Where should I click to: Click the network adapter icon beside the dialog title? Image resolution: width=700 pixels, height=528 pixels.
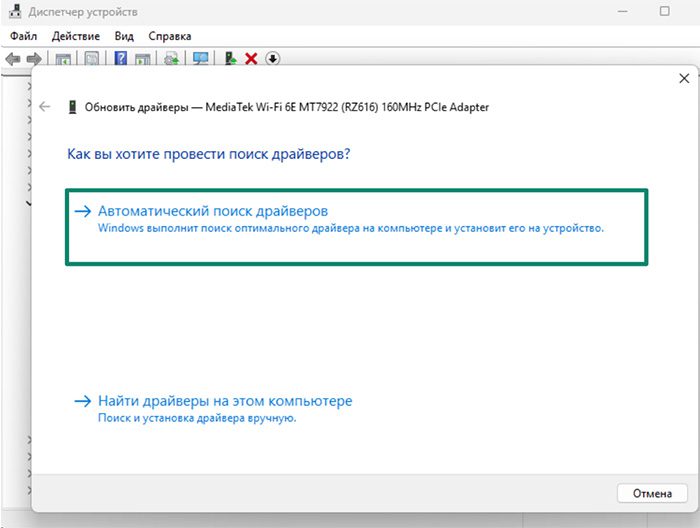coord(72,107)
